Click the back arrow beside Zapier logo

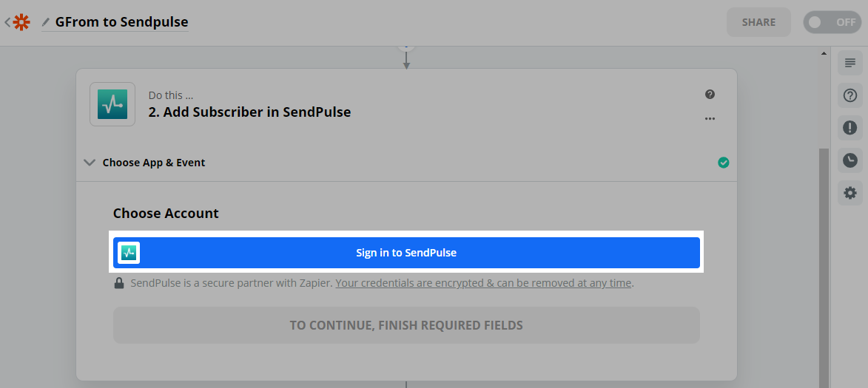pyautogui.click(x=7, y=22)
